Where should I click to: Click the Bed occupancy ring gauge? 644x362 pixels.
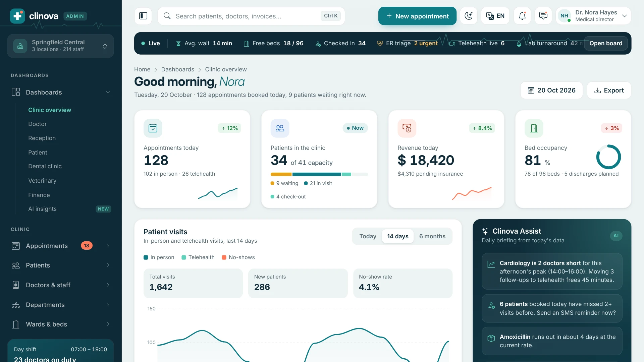click(608, 157)
